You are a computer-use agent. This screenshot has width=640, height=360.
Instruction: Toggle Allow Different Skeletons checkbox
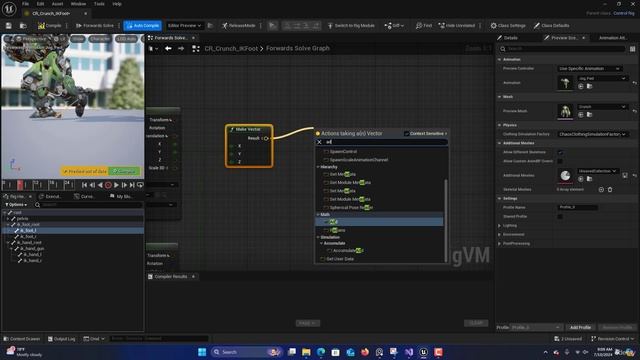560,152
